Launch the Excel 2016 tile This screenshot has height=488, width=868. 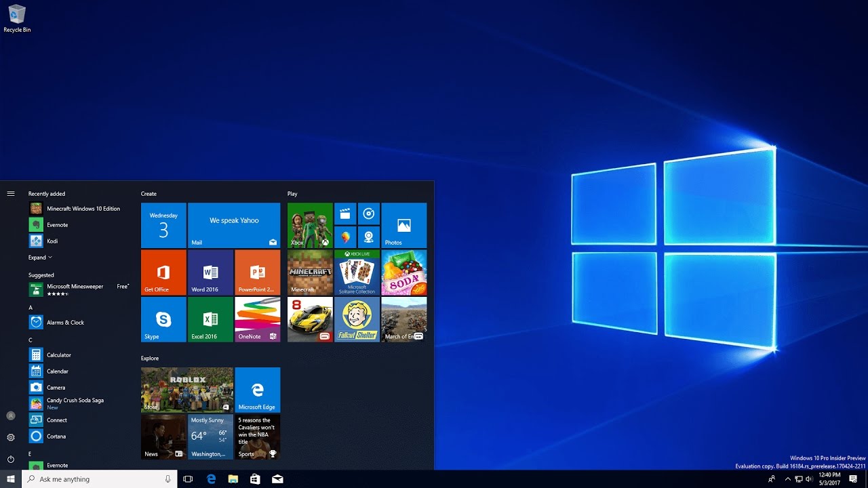pyautogui.click(x=210, y=319)
